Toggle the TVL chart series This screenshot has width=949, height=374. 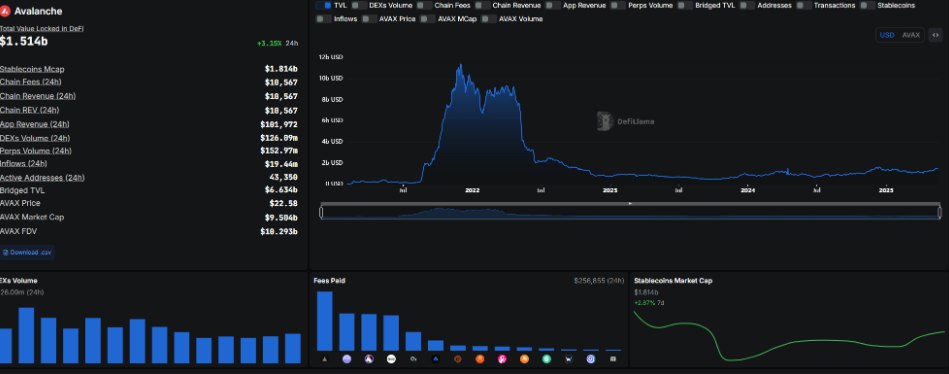[x=323, y=5]
